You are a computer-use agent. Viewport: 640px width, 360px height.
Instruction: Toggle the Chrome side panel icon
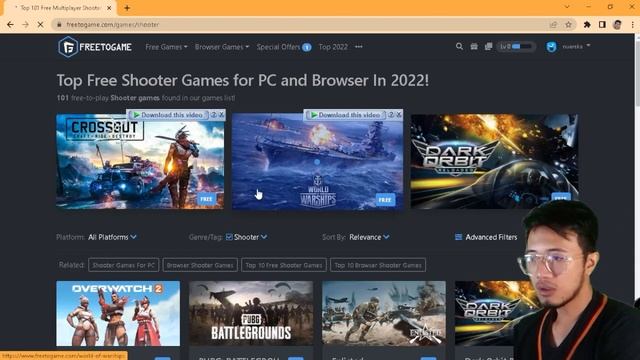(x=602, y=24)
